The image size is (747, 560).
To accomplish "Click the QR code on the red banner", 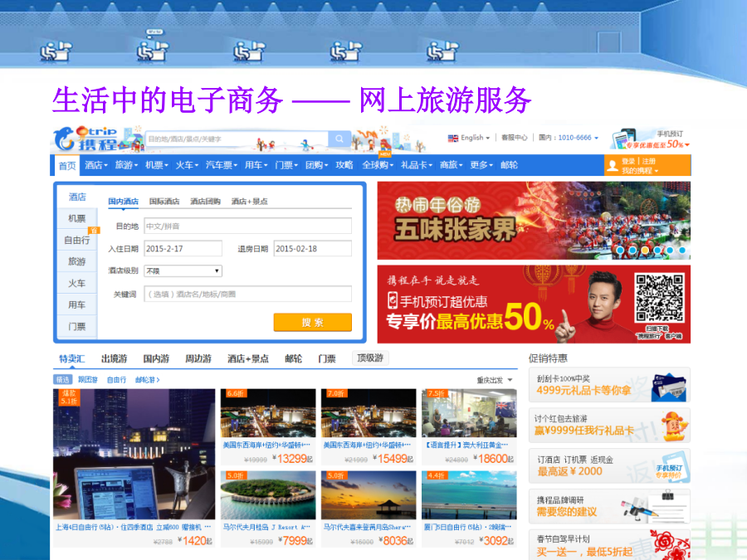I will [659, 298].
